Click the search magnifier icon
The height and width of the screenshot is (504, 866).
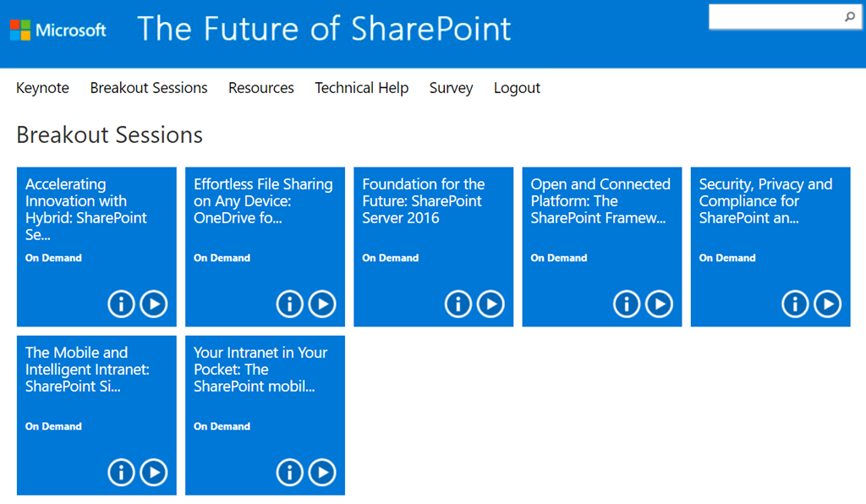(x=850, y=17)
